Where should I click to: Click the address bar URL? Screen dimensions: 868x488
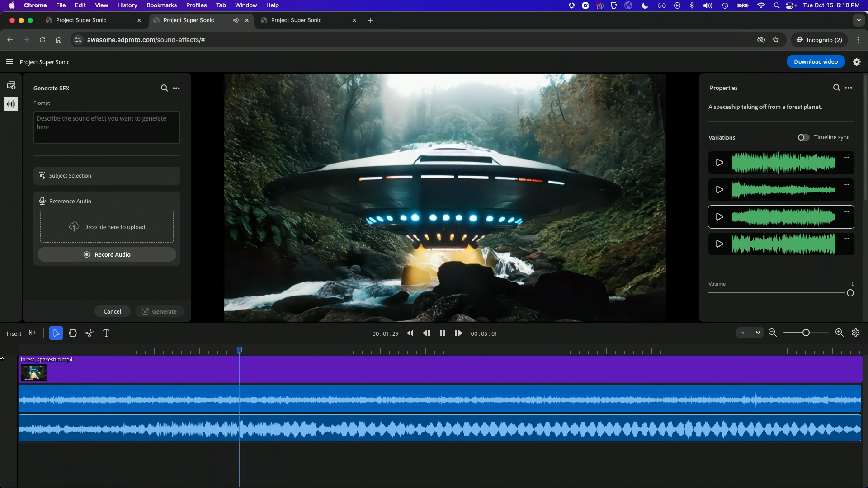tap(146, 40)
